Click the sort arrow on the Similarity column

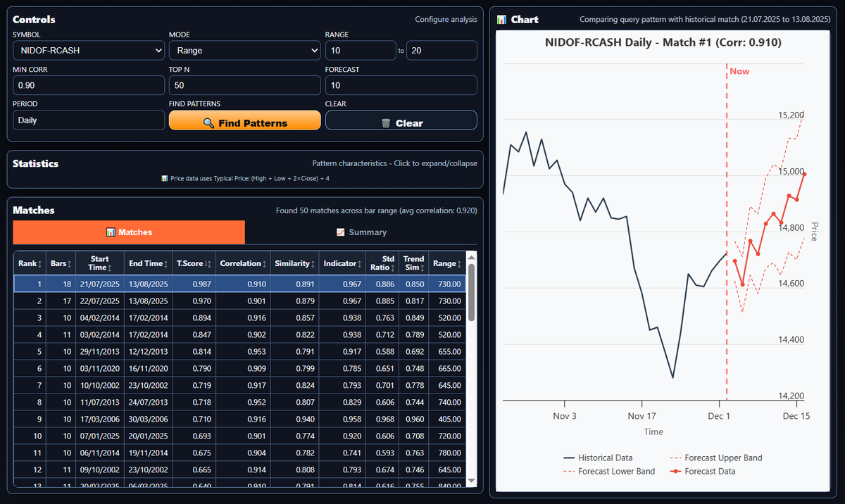[x=313, y=263]
